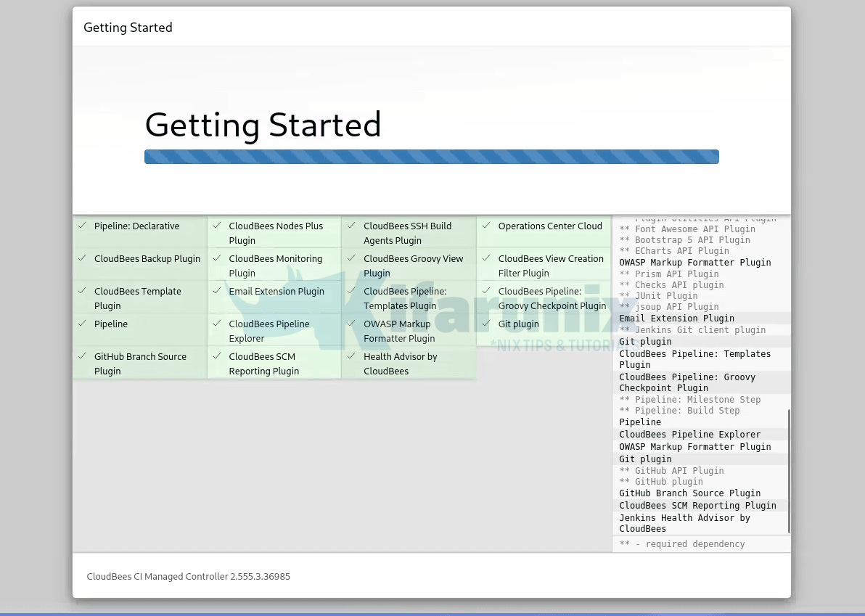Click the checkmark beside Pipeline: Declarative
The width and height of the screenshot is (865, 616).
82,226
